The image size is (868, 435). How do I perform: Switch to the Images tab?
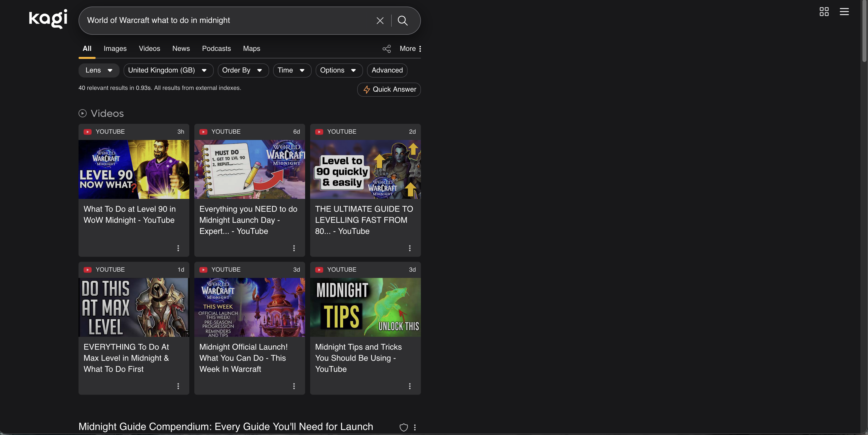coord(115,49)
